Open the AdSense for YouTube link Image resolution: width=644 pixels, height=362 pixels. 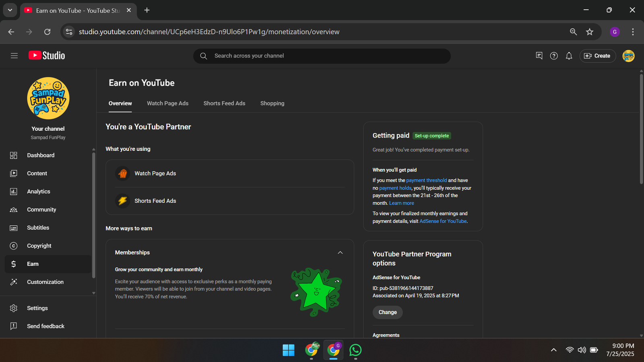click(x=443, y=221)
